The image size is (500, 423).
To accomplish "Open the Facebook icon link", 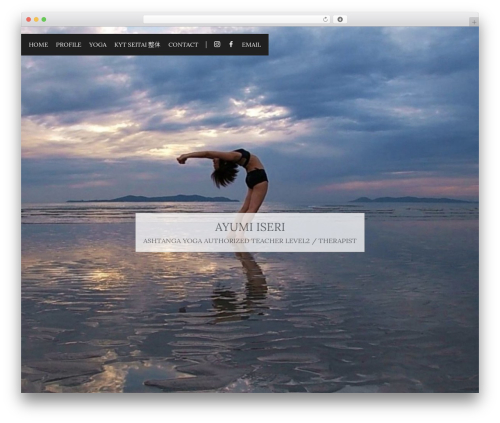I will [x=231, y=44].
